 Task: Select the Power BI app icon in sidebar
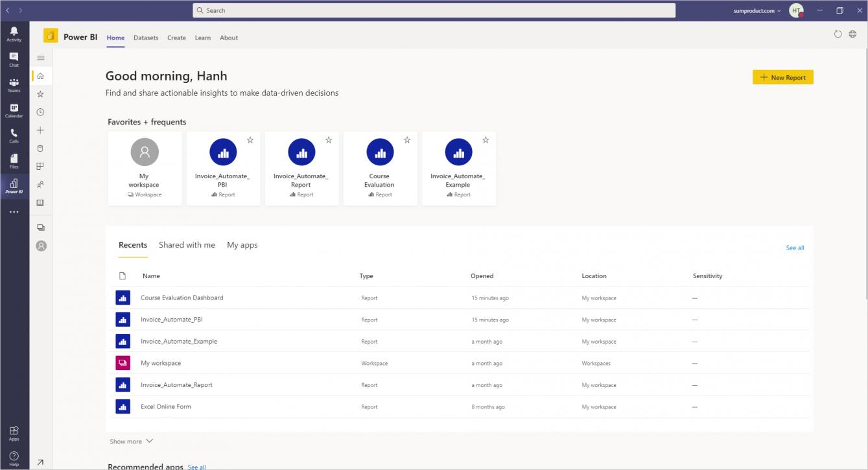14,187
